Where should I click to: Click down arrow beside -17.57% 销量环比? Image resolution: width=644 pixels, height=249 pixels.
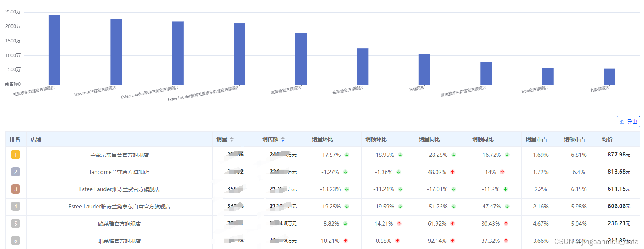click(x=347, y=155)
